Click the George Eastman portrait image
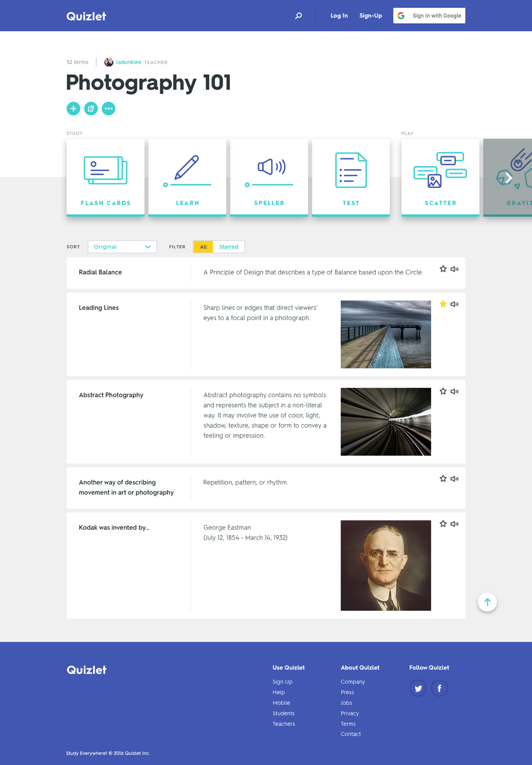 386,565
